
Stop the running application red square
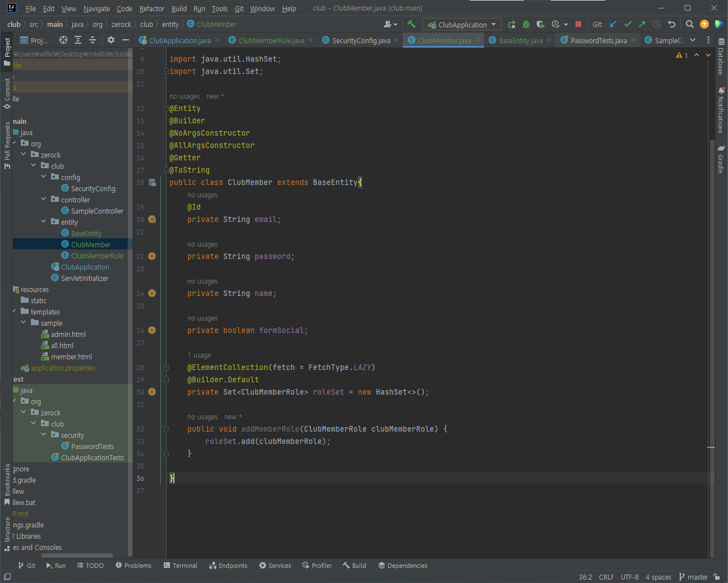pyautogui.click(x=578, y=24)
